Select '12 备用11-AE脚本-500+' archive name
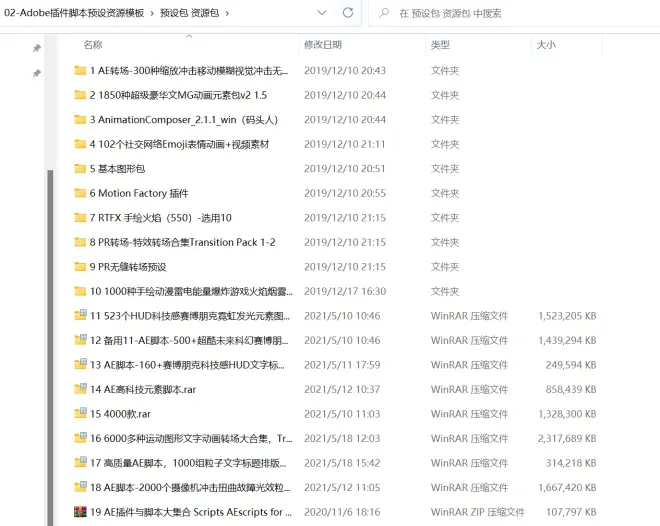The height and width of the screenshot is (526, 660). coord(189,340)
